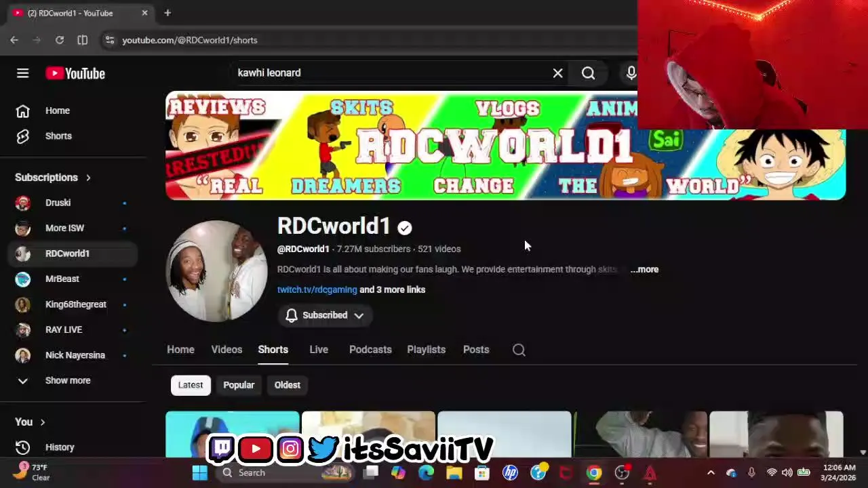Click the page scrollbar down arrow
This screenshot has width=868, height=488.
[863, 452]
